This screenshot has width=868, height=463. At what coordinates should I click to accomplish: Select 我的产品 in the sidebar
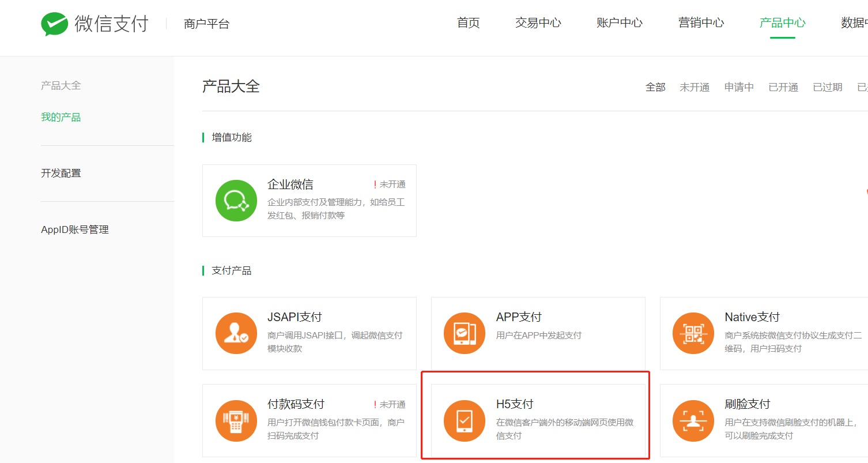click(61, 117)
